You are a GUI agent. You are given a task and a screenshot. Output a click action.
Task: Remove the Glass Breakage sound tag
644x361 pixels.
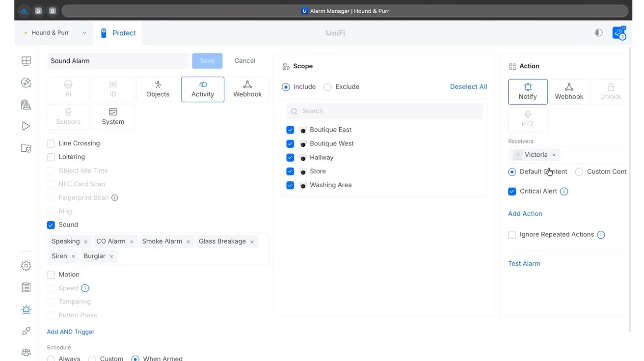click(252, 242)
